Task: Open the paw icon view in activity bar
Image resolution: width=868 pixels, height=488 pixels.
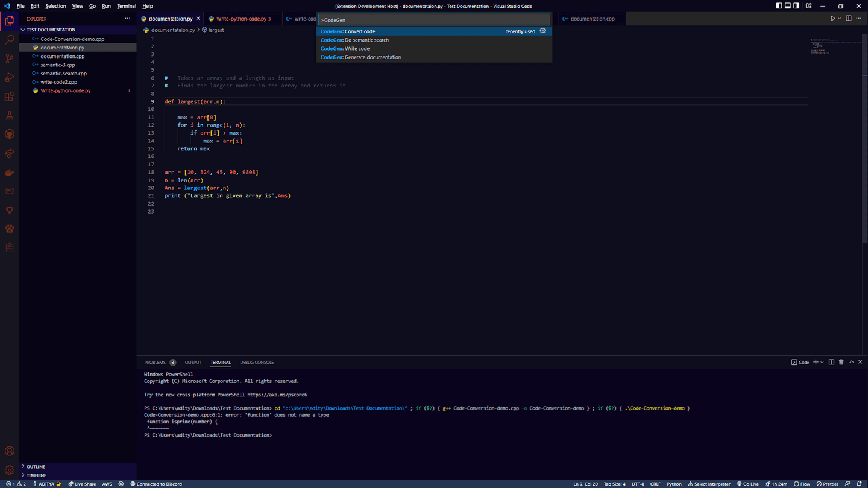Action: click(10, 229)
